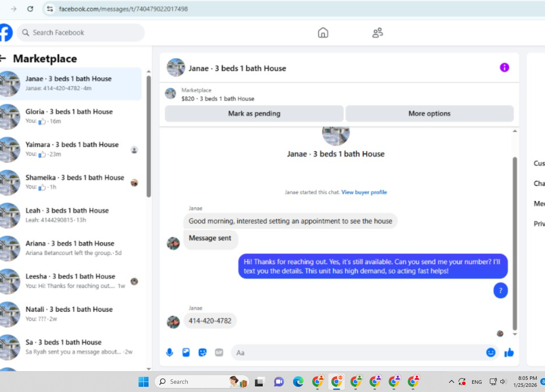Click the back arrow beside Marketplace
The image size is (545, 392).
tap(3, 59)
